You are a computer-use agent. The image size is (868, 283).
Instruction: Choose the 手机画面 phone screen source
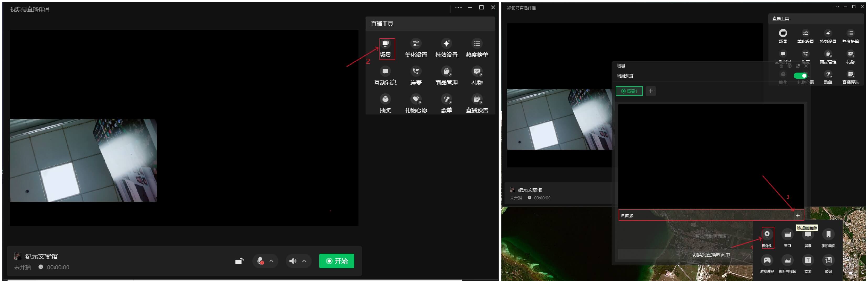coord(828,238)
